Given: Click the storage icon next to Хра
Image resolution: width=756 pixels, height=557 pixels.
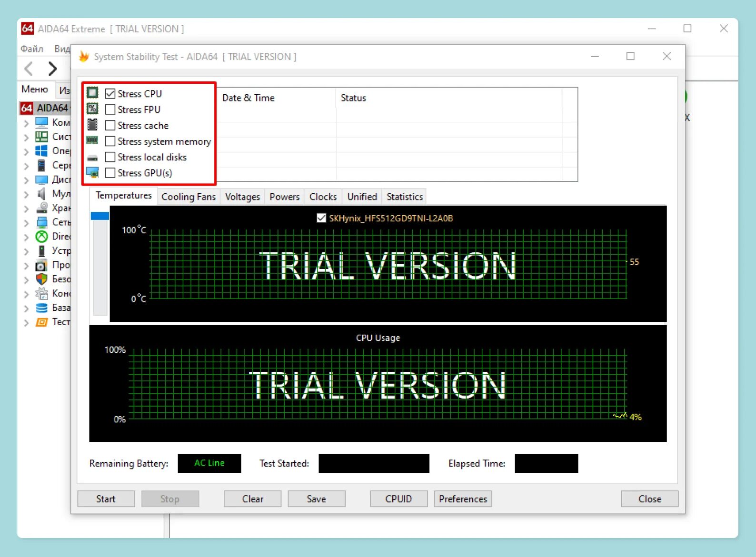Looking at the screenshot, I should (x=42, y=208).
